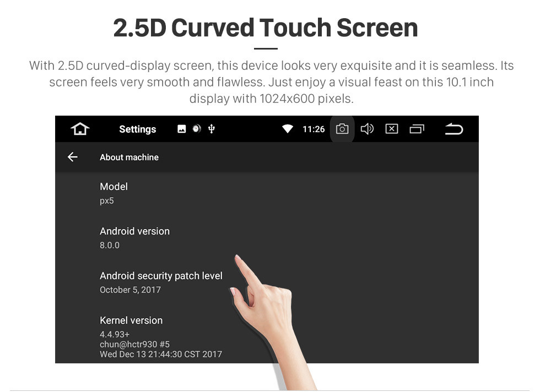
Task: Click the 2.5D Curved Touch Screen heading
Action: pos(266,28)
